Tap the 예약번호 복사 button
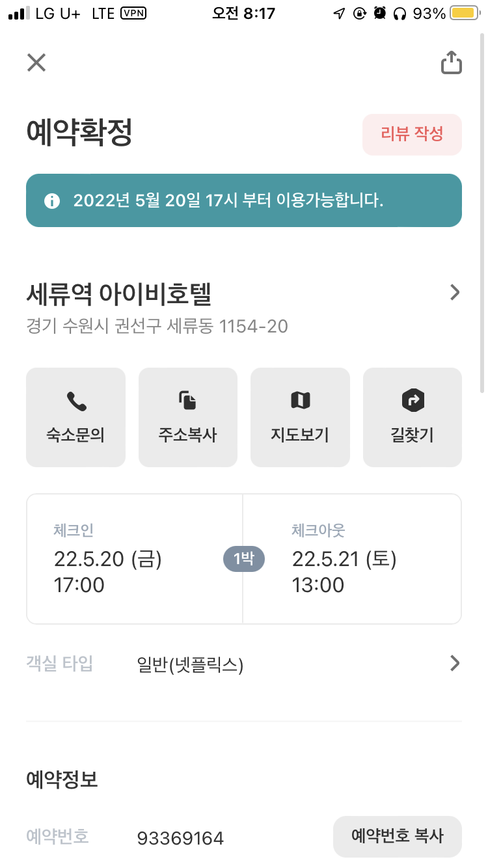Image resolution: width=488 pixels, height=868 pixels. (x=397, y=836)
